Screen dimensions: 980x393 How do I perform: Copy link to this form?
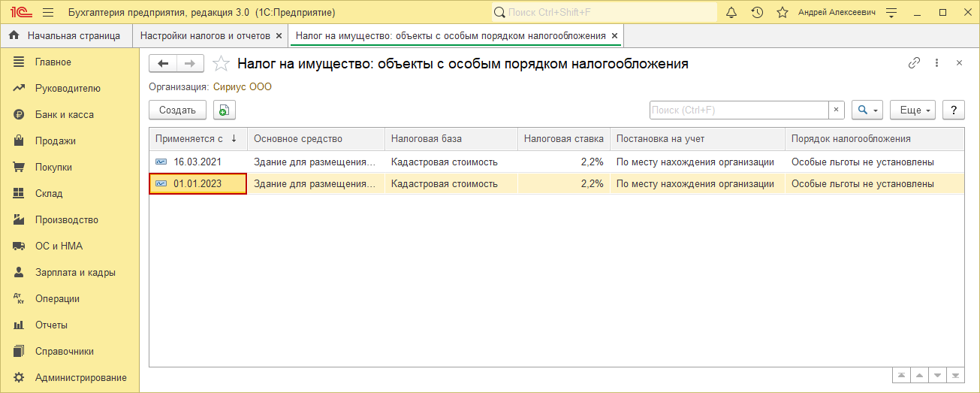(914, 63)
